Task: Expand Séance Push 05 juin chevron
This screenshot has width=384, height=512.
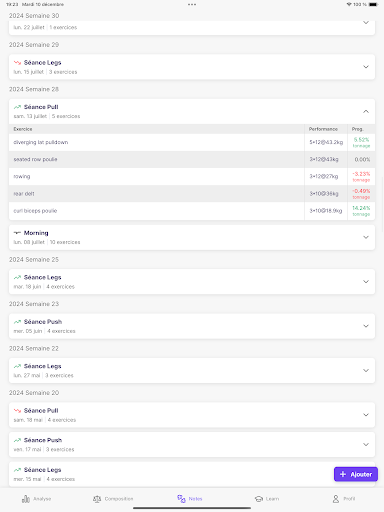Action: tap(366, 326)
